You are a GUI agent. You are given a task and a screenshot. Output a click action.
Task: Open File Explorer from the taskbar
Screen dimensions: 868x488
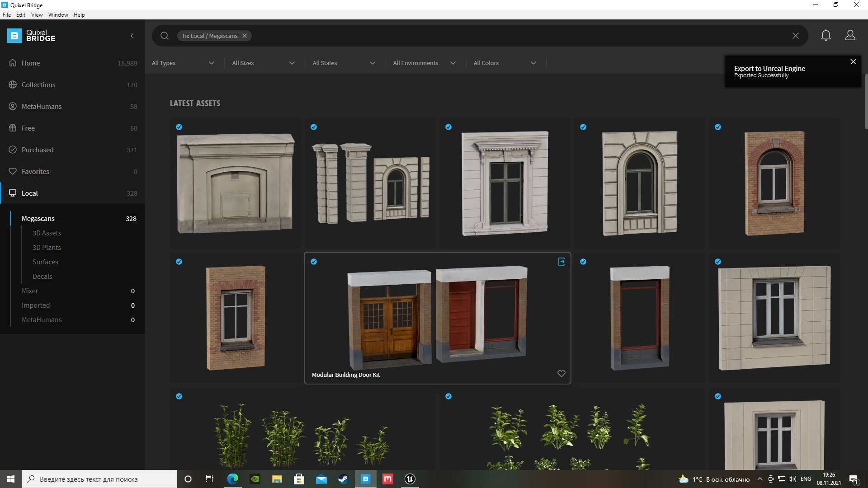[x=277, y=479]
